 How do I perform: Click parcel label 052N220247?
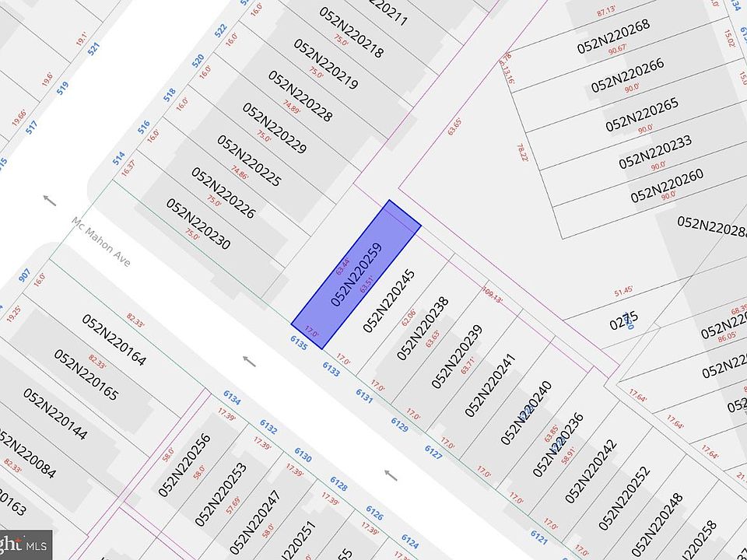point(256,523)
